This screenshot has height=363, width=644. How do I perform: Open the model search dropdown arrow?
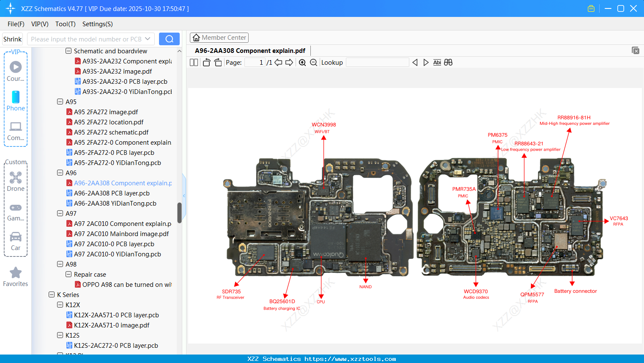click(147, 38)
